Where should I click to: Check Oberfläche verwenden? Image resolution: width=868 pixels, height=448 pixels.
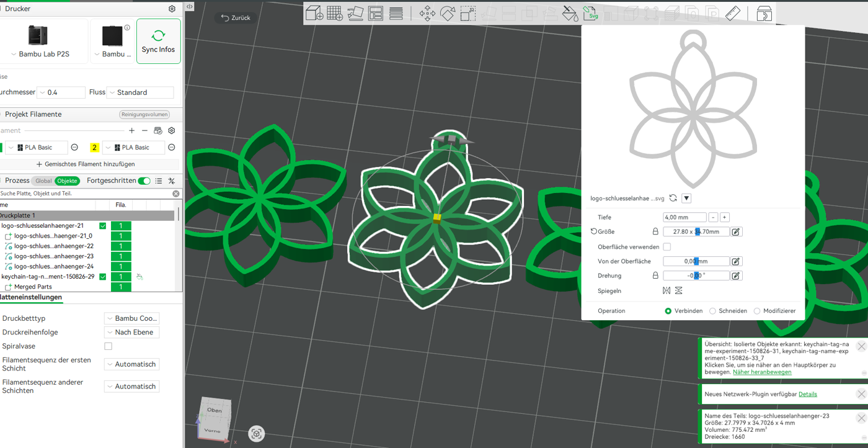667,247
